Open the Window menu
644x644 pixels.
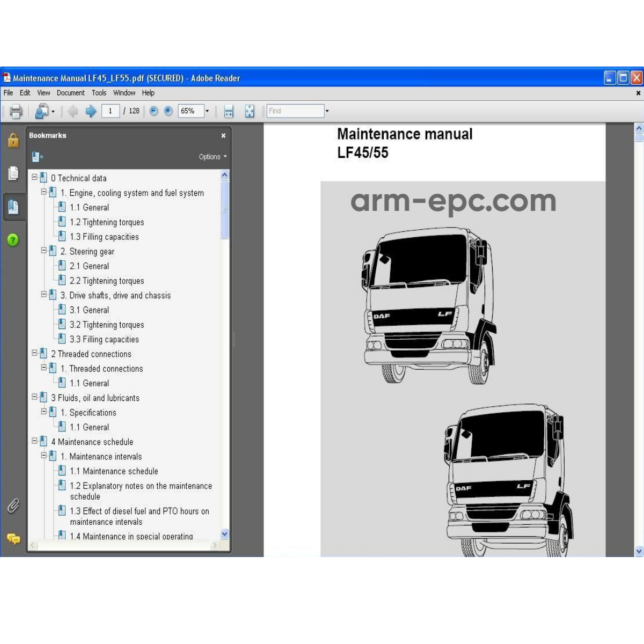click(x=124, y=93)
